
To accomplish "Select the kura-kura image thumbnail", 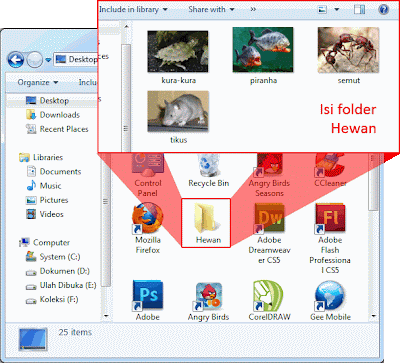I will point(178,52).
